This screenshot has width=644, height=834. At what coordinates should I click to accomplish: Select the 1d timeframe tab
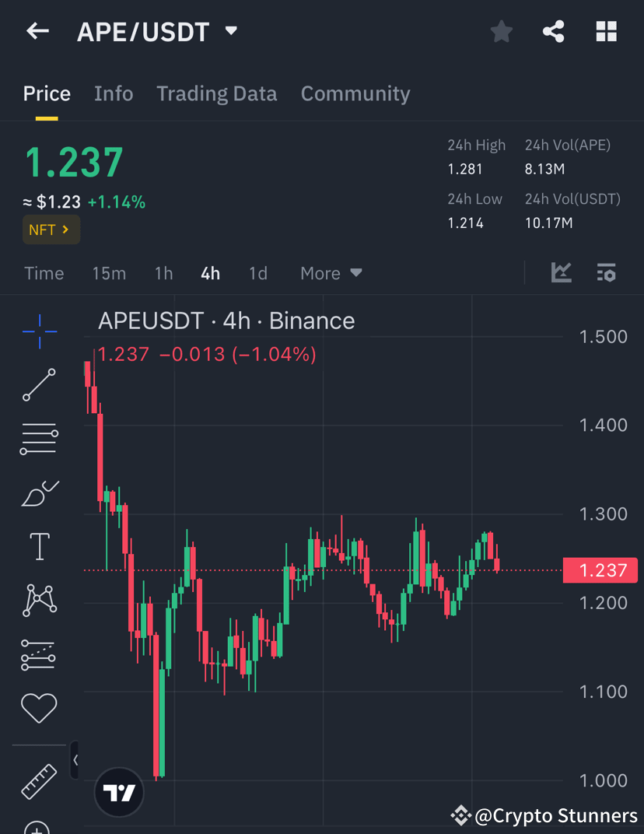click(258, 273)
